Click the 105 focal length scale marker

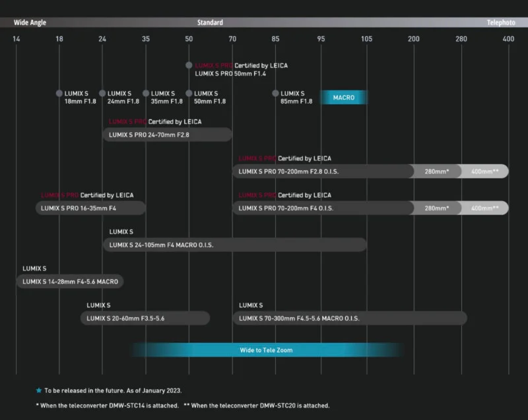coord(366,40)
